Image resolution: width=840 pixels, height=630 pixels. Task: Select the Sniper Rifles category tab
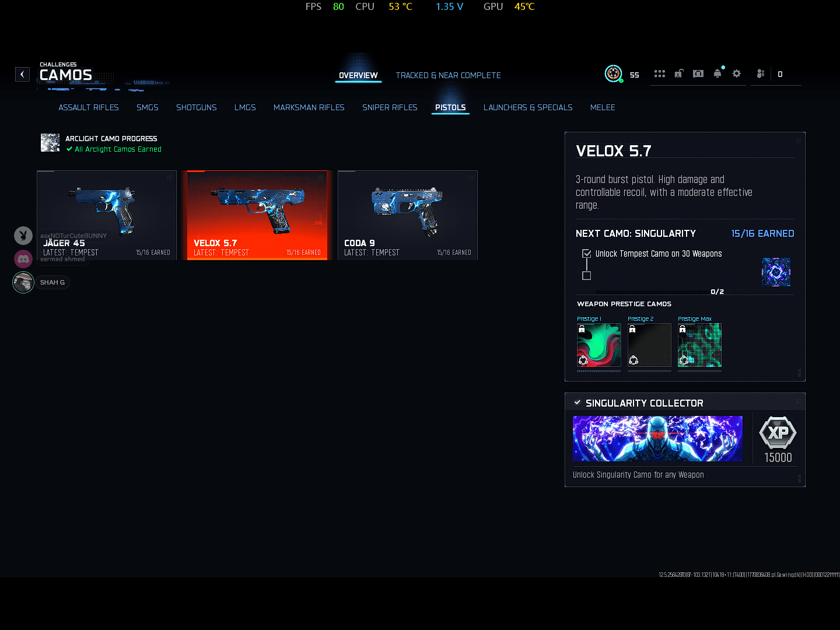click(x=390, y=107)
